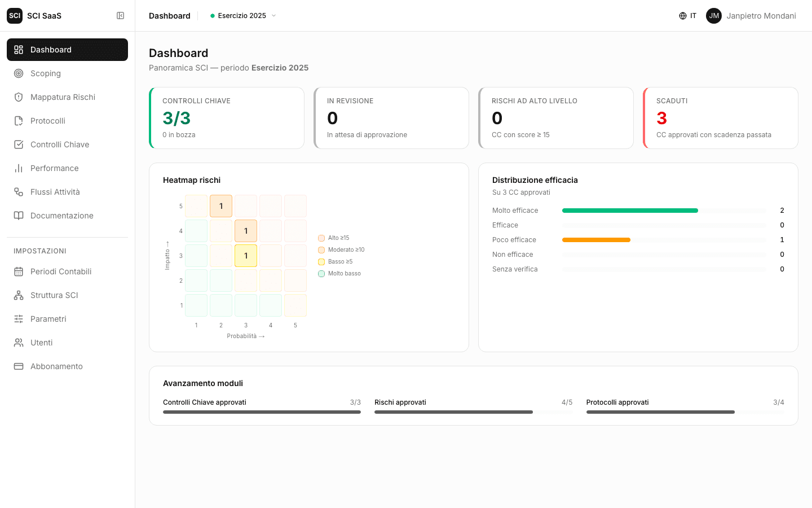Go to Mappatura Rischi section
812x508 pixels.
pos(67,97)
